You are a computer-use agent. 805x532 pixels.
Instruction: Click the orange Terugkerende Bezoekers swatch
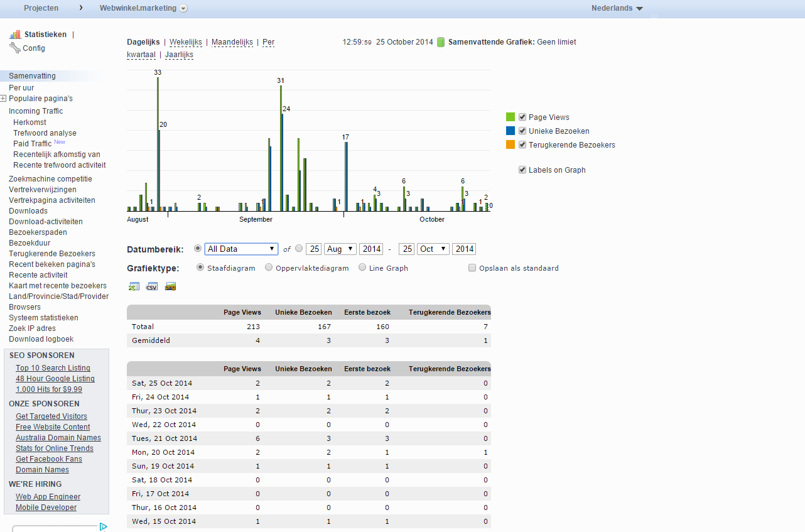(x=511, y=144)
